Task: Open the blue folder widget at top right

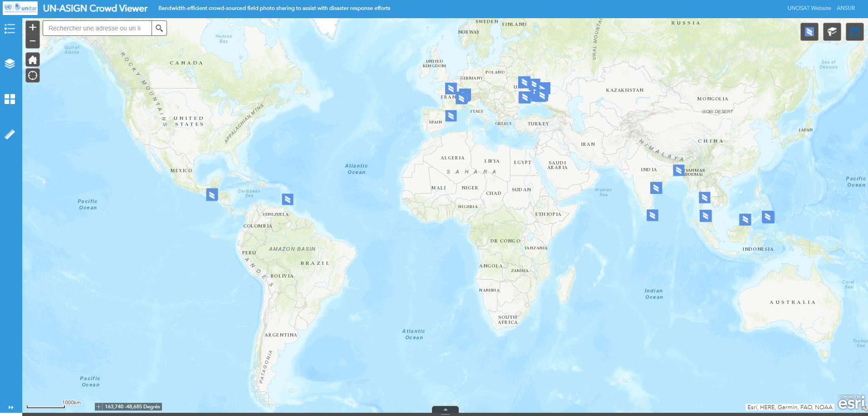Action: (x=854, y=32)
